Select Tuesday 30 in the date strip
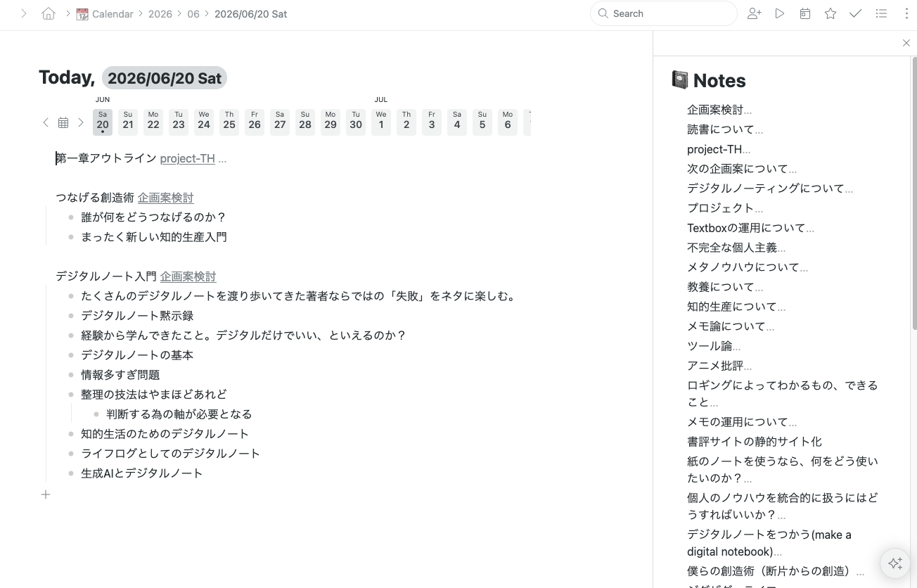This screenshot has height=588, width=917. 356,122
